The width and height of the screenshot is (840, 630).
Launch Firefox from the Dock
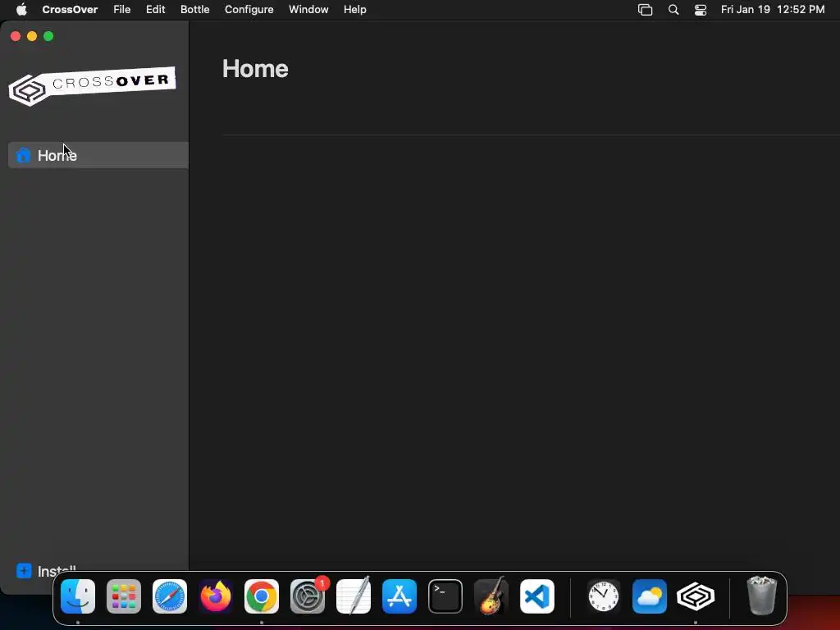[216, 596]
